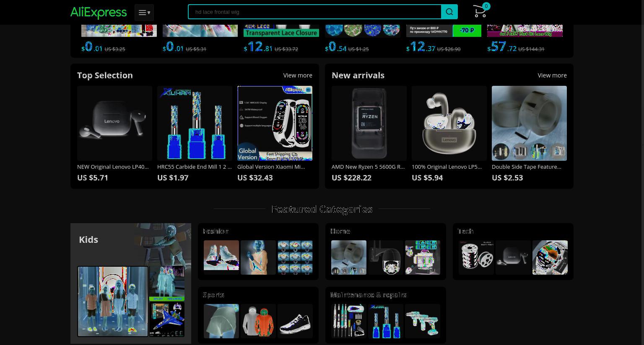Open the Sports category heading

(x=213, y=295)
